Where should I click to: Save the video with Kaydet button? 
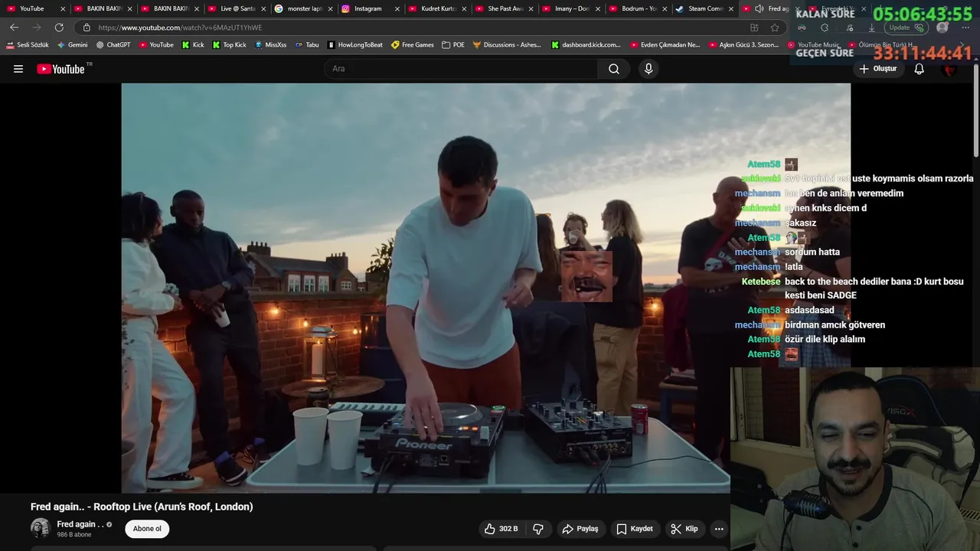point(635,529)
